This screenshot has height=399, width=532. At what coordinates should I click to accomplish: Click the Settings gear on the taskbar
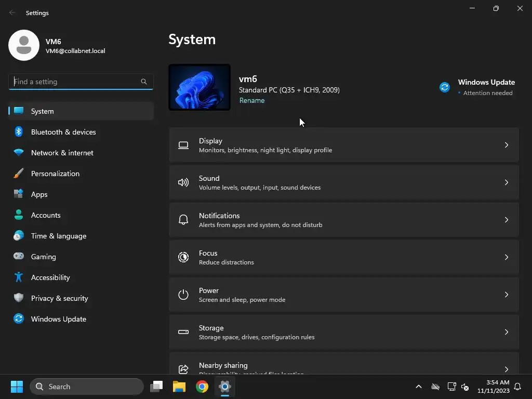coord(224,387)
